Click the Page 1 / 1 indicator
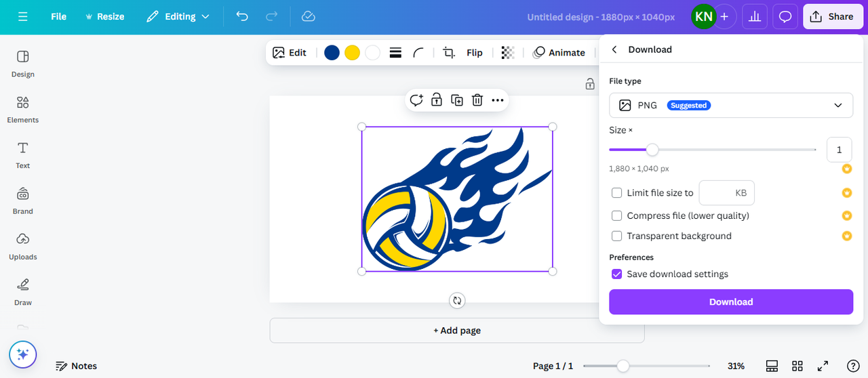Screen dimensions: 868x378 click(x=553, y=366)
